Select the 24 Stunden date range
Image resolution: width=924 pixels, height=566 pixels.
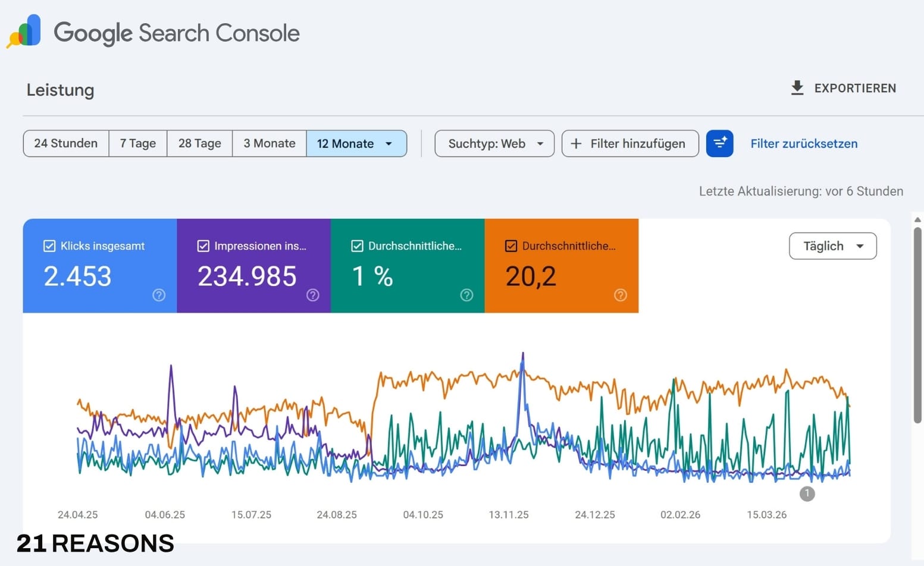pos(66,143)
